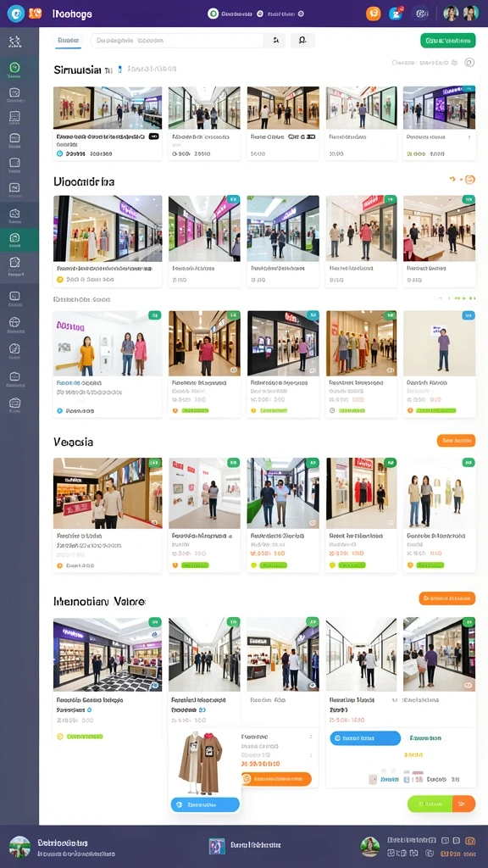Click the orange smiley icon beside second section

(x=469, y=180)
